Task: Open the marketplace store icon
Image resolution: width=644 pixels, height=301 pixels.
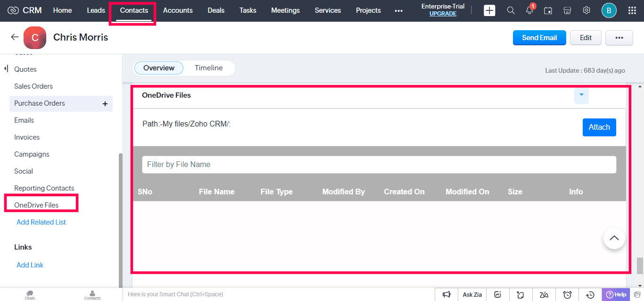Action: (568, 10)
